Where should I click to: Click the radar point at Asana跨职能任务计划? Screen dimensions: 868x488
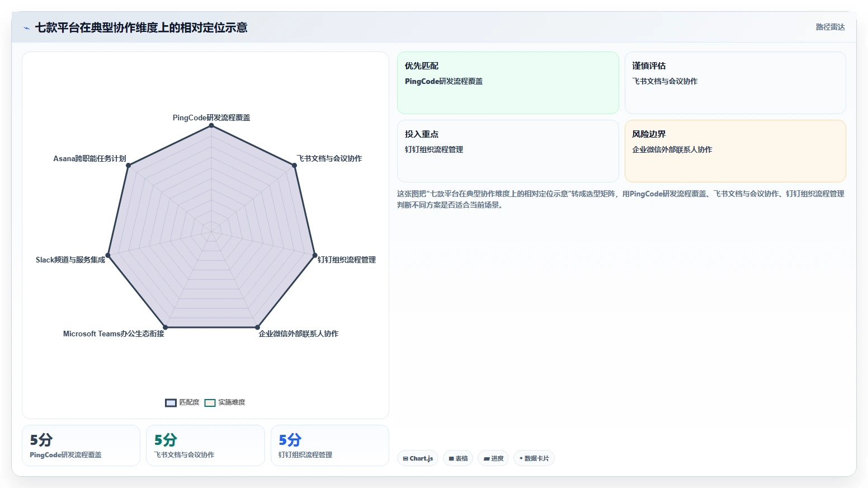click(x=128, y=165)
